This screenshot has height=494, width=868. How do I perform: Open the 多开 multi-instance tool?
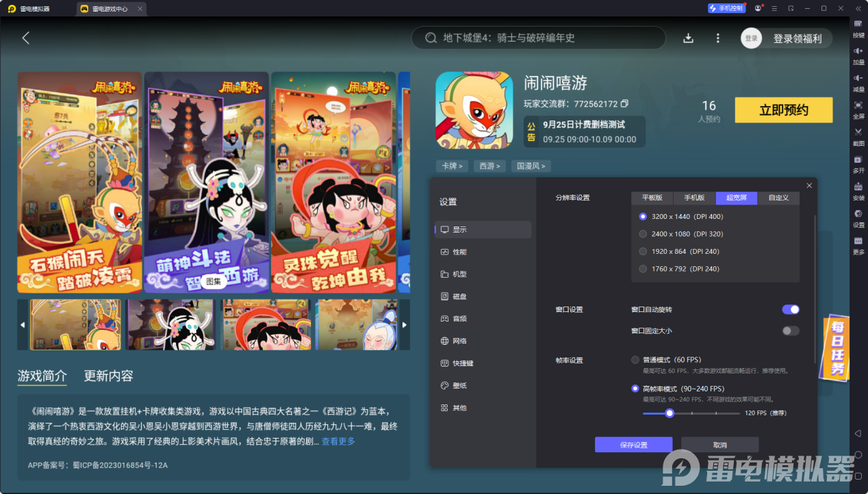[858, 164]
